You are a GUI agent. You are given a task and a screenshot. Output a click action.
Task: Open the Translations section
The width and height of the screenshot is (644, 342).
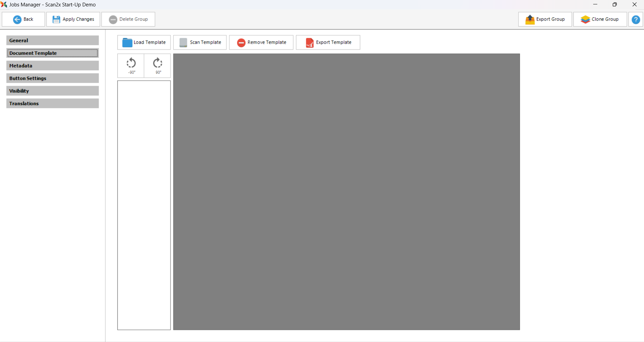tap(52, 104)
